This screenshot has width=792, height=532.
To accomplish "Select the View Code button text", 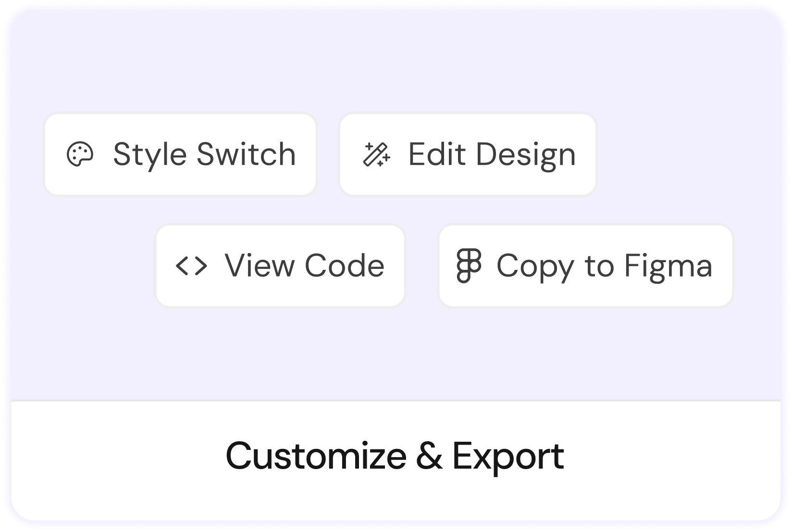I will (x=304, y=266).
